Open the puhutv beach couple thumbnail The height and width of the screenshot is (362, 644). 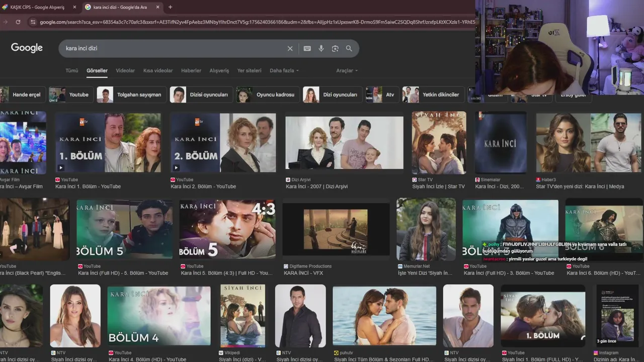pos(384,316)
